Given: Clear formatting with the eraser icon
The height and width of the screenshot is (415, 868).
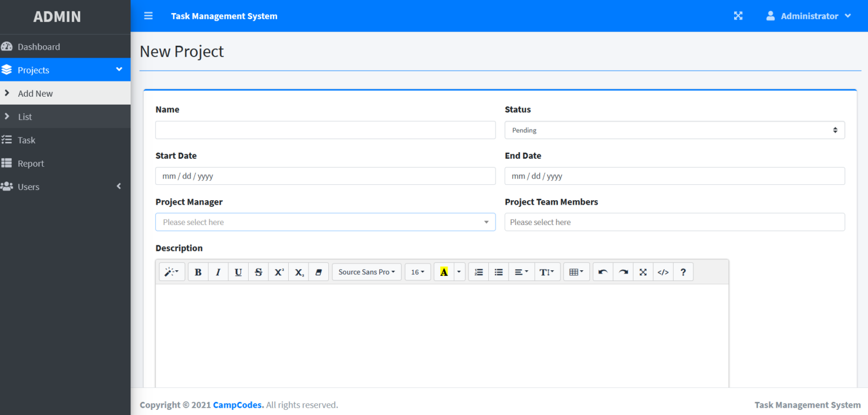Looking at the screenshot, I should point(319,272).
